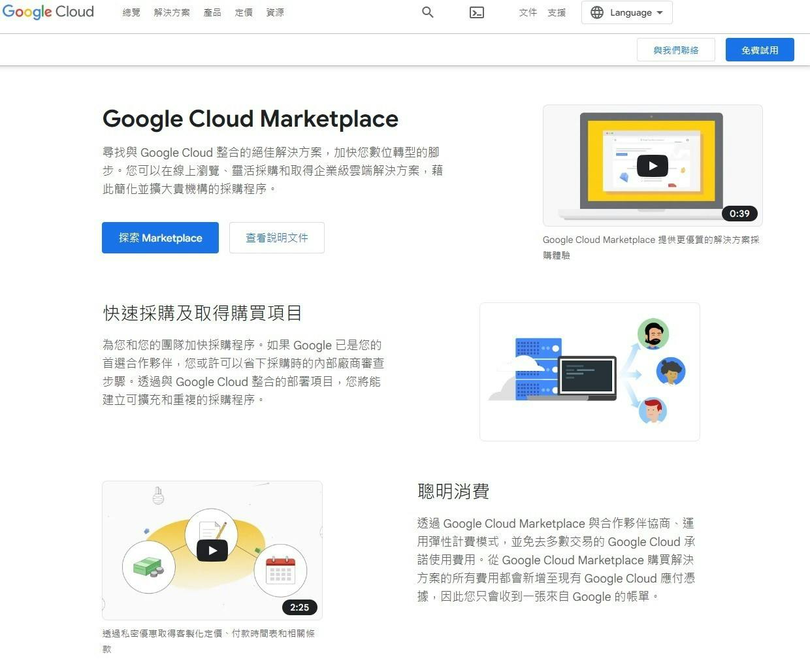The height and width of the screenshot is (672, 810).
Task: Open the 總覽 nav menu item
Action: click(131, 12)
